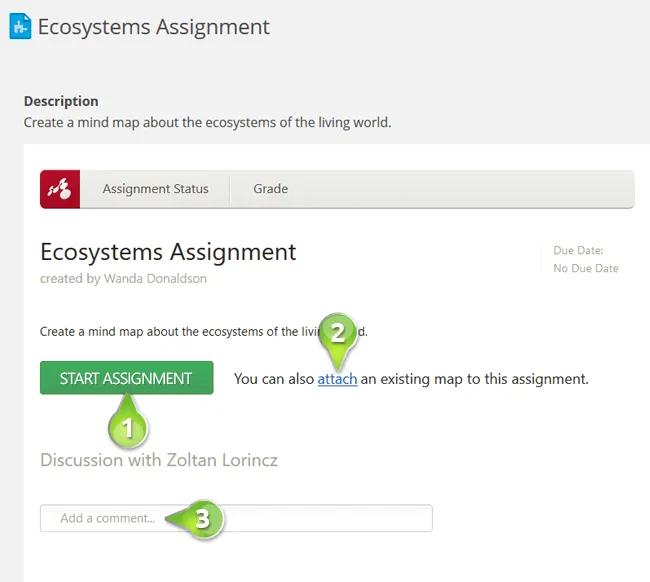Click the bold Description label

click(61, 101)
